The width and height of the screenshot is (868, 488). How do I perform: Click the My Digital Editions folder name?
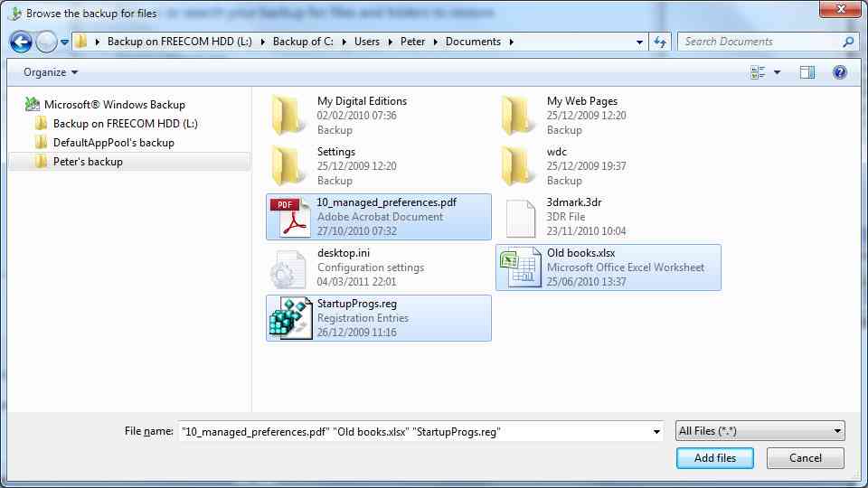tap(362, 101)
